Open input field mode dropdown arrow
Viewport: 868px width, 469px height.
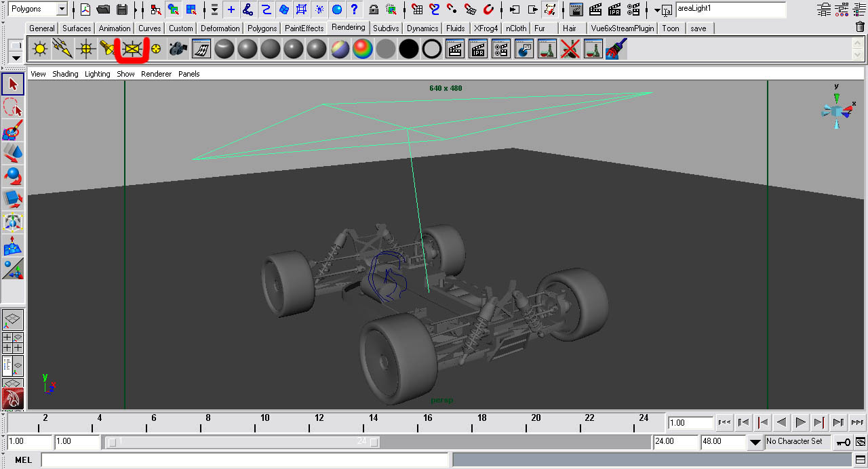[x=657, y=10]
